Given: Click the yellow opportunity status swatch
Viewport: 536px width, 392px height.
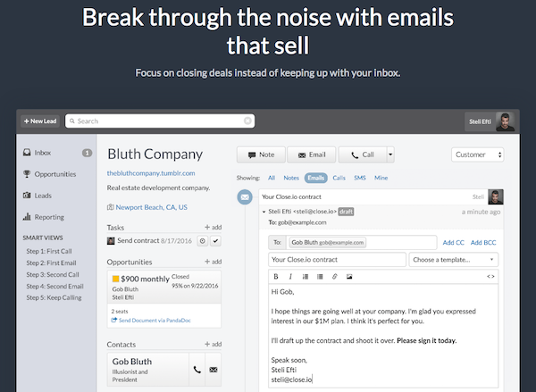Looking at the screenshot, I should pos(113,279).
